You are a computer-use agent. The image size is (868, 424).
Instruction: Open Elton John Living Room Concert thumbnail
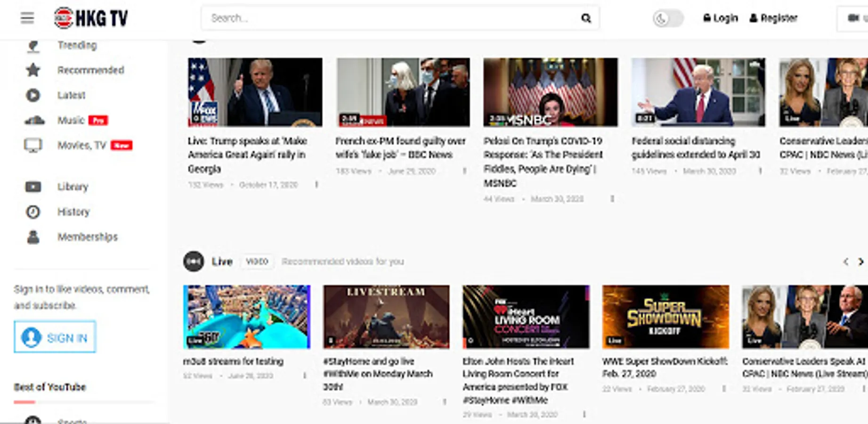pyautogui.click(x=526, y=317)
